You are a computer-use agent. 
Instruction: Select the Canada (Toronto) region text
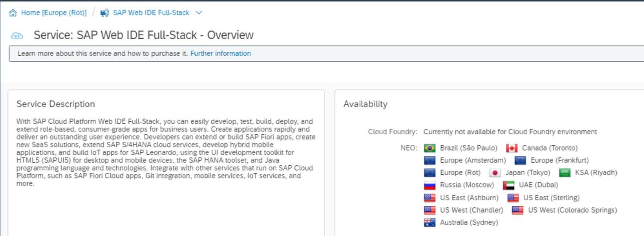550,148
